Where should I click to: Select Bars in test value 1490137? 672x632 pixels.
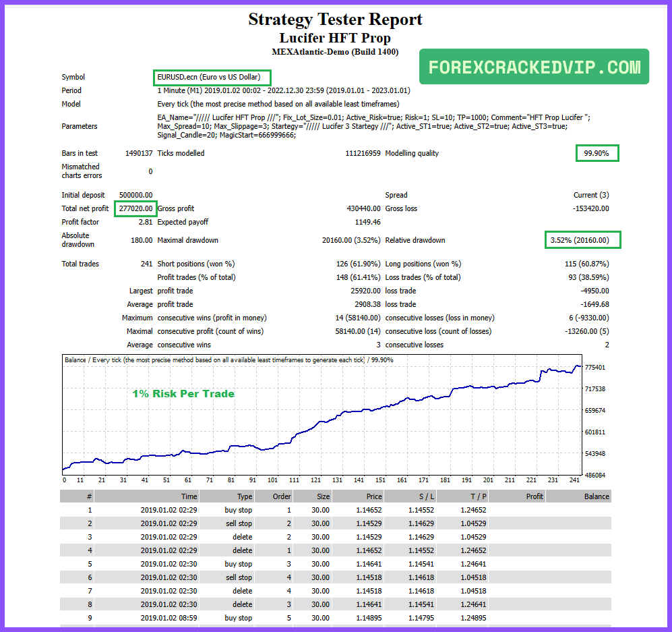139,153
